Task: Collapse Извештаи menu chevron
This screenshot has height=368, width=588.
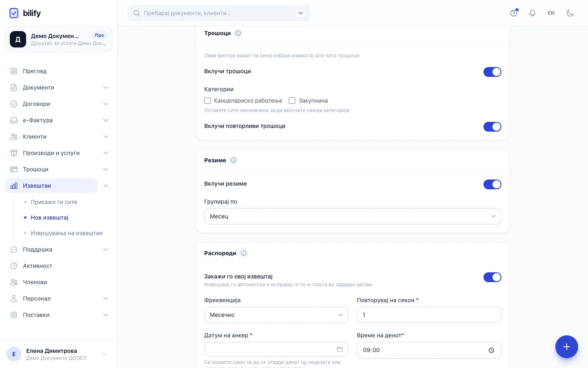Action: (x=106, y=186)
